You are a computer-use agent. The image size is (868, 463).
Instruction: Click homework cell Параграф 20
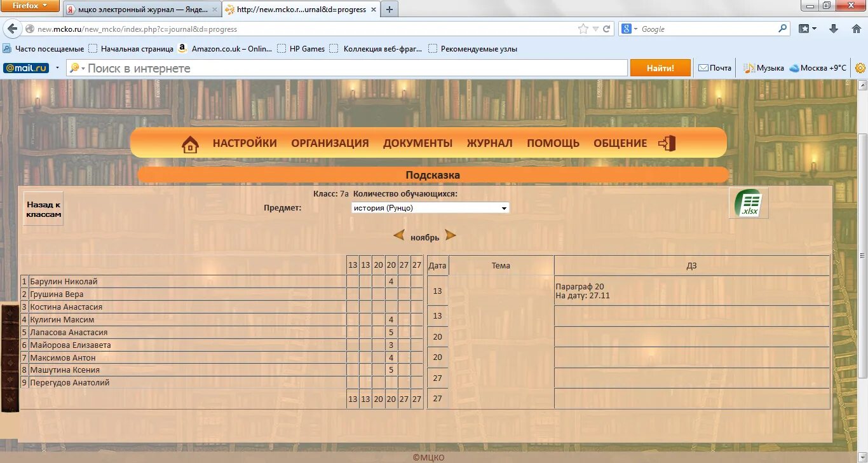coord(691,291)
